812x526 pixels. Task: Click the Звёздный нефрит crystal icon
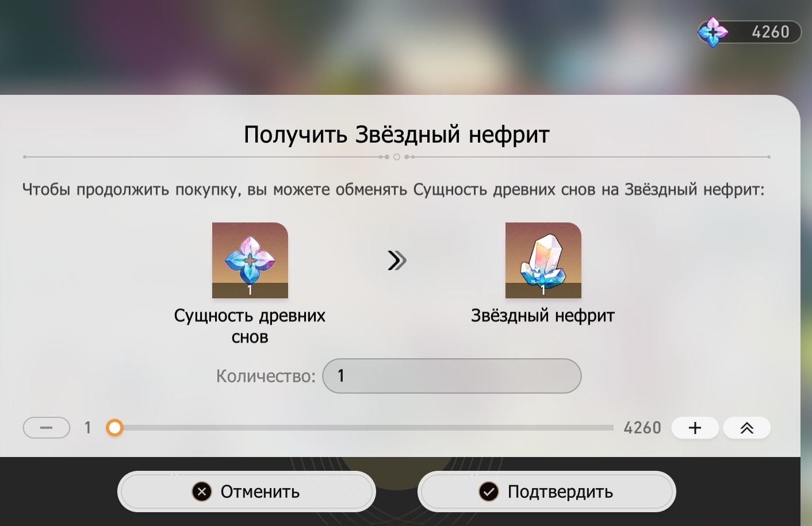tap(543, 260)
